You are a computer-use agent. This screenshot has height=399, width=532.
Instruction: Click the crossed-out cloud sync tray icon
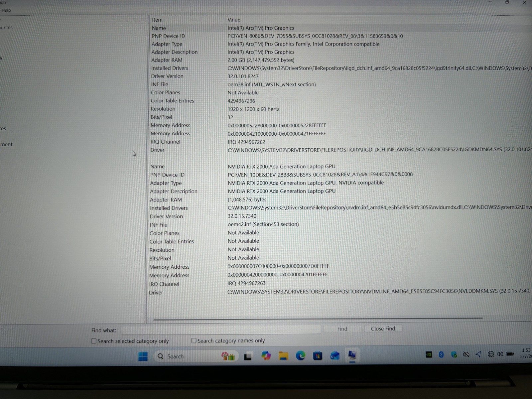[466, 354]
